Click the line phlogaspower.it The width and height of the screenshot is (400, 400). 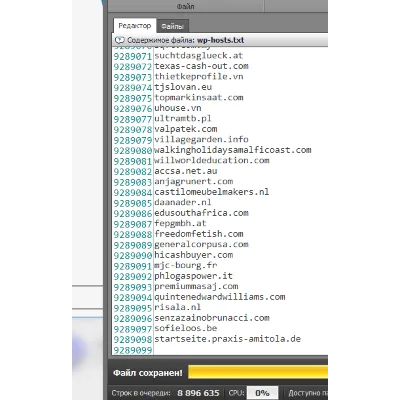click(193, 276)
